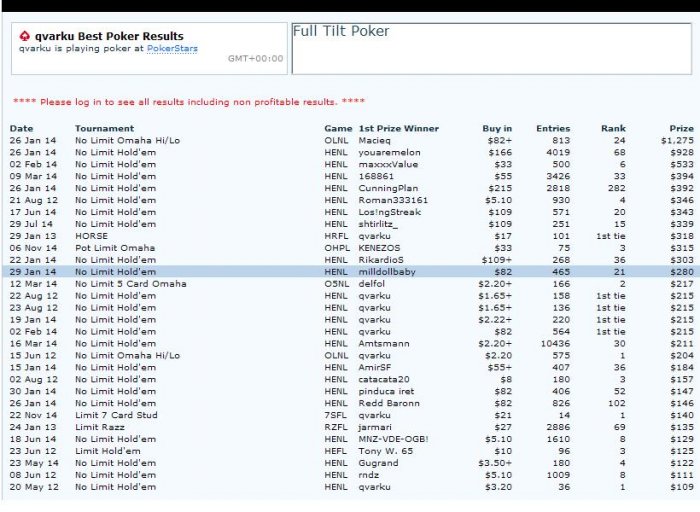Screen dimensions: 700x512
Task: Click the RZFL game code
Action: (x=336, y=427)
